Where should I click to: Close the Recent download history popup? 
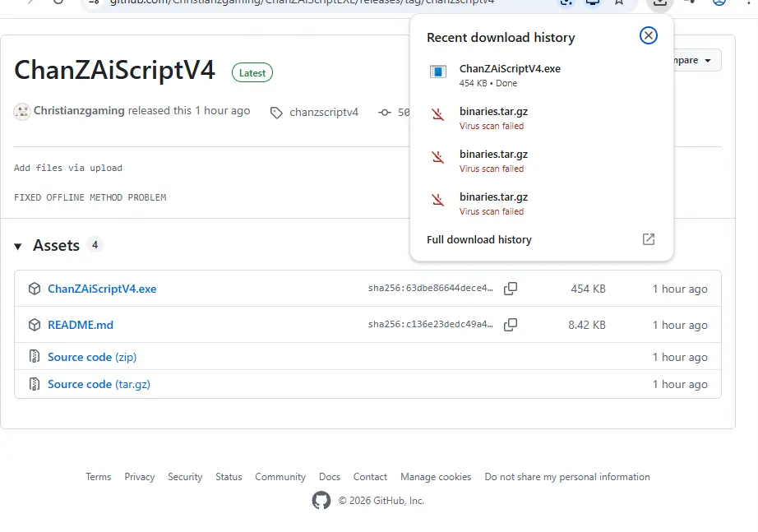coord(649,35)
